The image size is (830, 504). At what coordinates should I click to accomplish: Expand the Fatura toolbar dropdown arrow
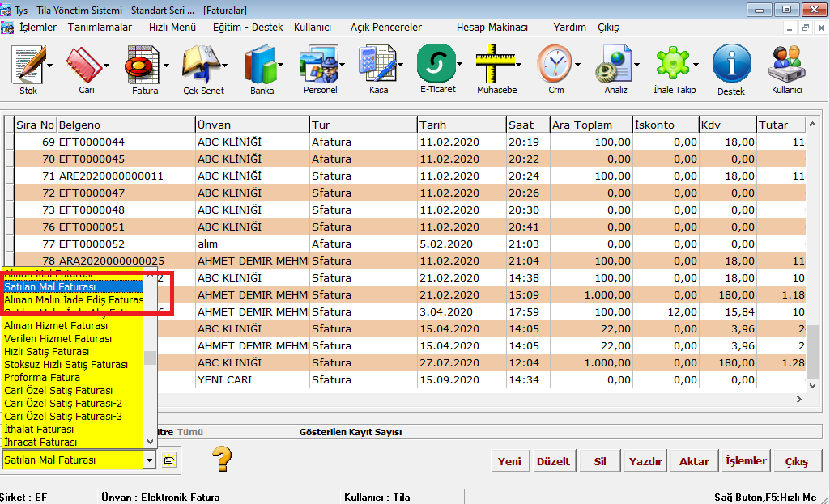166,65
